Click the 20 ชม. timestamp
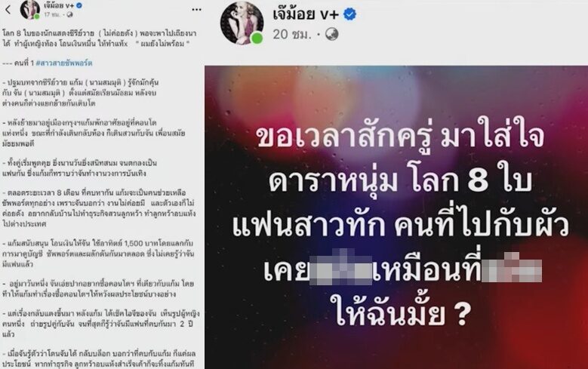This screenshot has width=588, height=369. tap(292, 34)
